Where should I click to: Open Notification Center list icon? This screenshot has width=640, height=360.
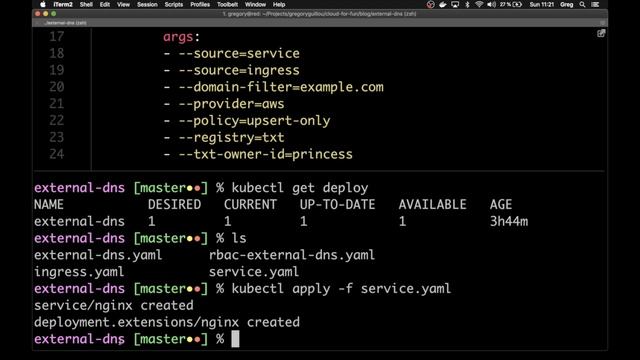(596, 4)
